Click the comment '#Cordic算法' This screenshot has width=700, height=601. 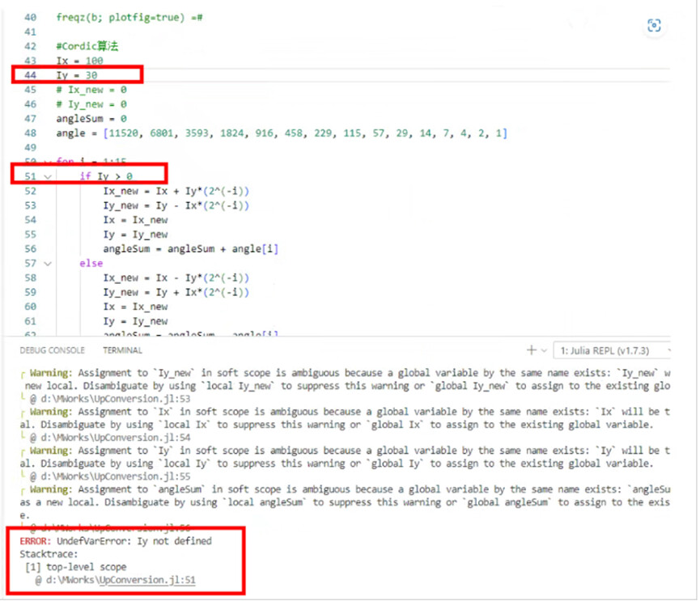coord(87,46)
